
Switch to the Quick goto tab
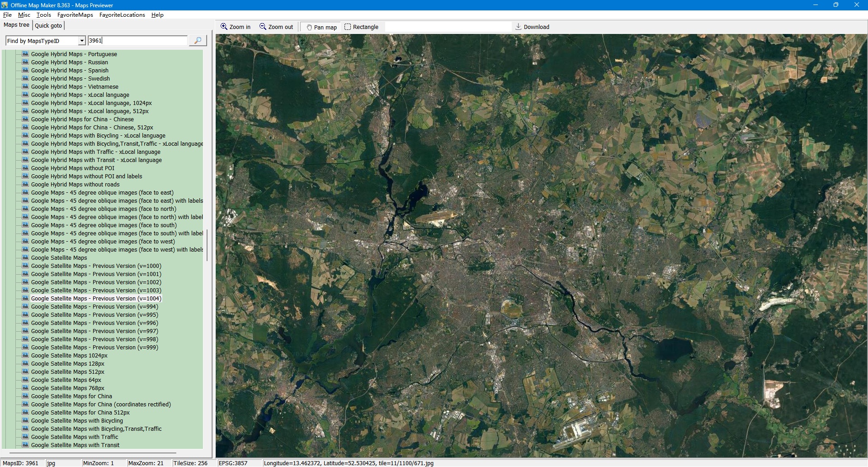[x=48, y=26]
